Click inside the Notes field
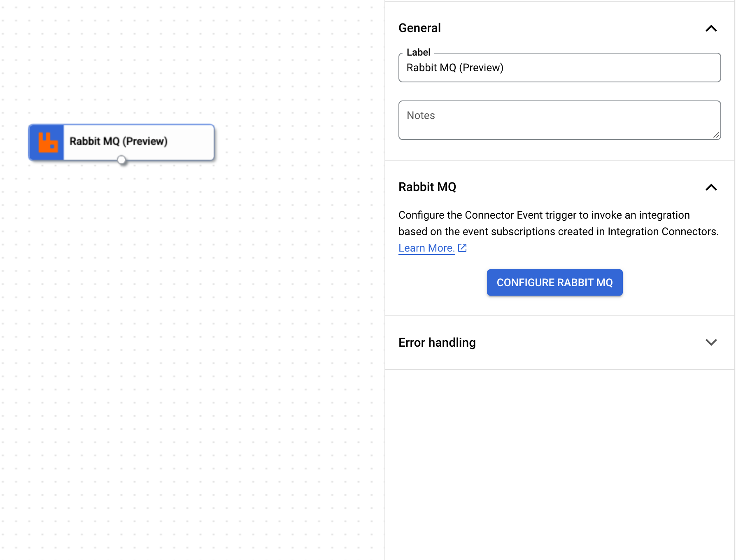The height and width of the screenshot is (560, 736). (x=559, y=119)
